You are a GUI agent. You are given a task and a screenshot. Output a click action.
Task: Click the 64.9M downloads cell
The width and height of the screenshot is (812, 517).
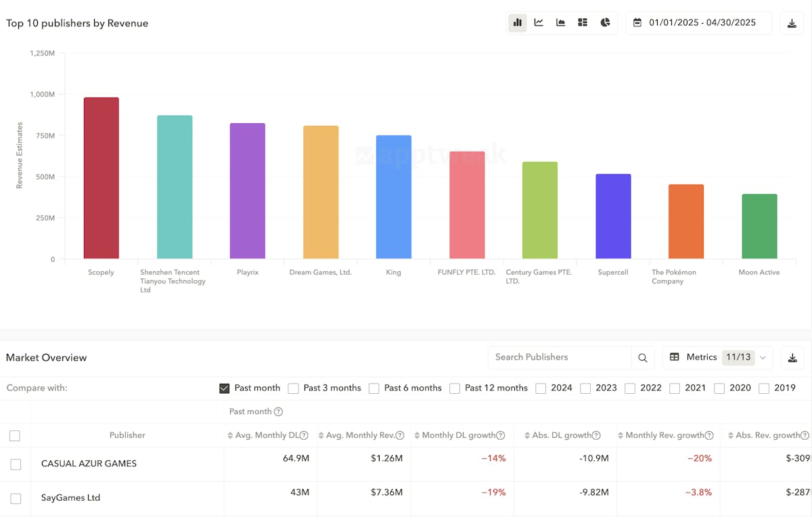296,458
